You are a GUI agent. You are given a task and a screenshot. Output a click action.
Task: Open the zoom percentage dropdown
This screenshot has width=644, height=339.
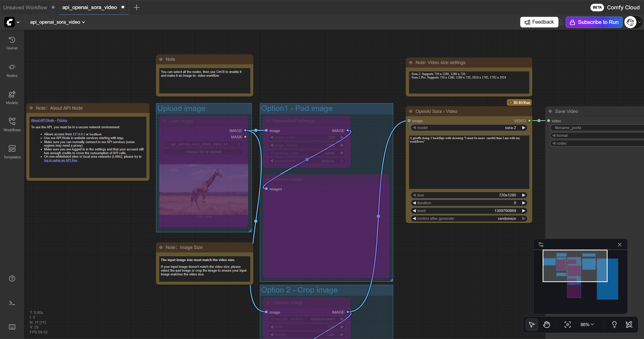click(x=586, y=324)
